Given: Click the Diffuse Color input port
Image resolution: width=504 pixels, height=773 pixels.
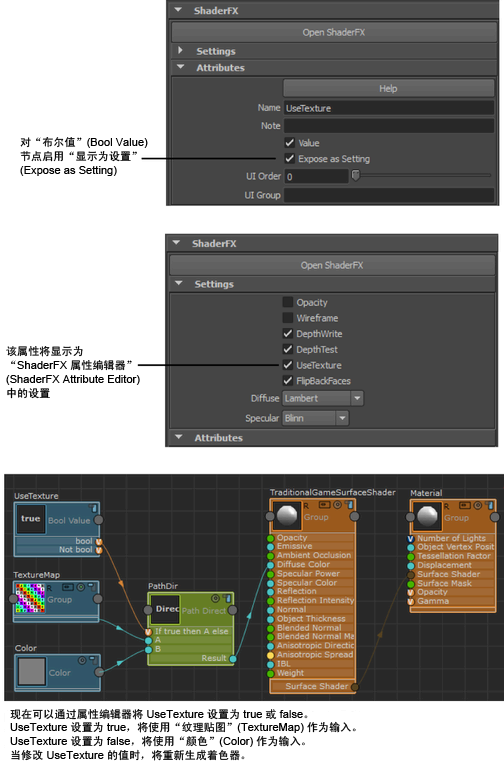Looking at the screenshot, I should coord(270,564).
